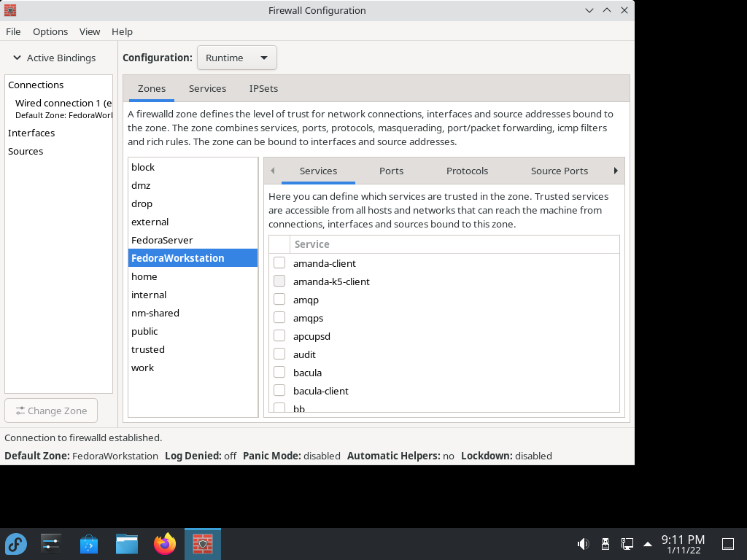Image resolution: width=747 pixels, height=560 pixels.
Task: Select the external zone
Action: pyautogui.click(x=193, y=222)
